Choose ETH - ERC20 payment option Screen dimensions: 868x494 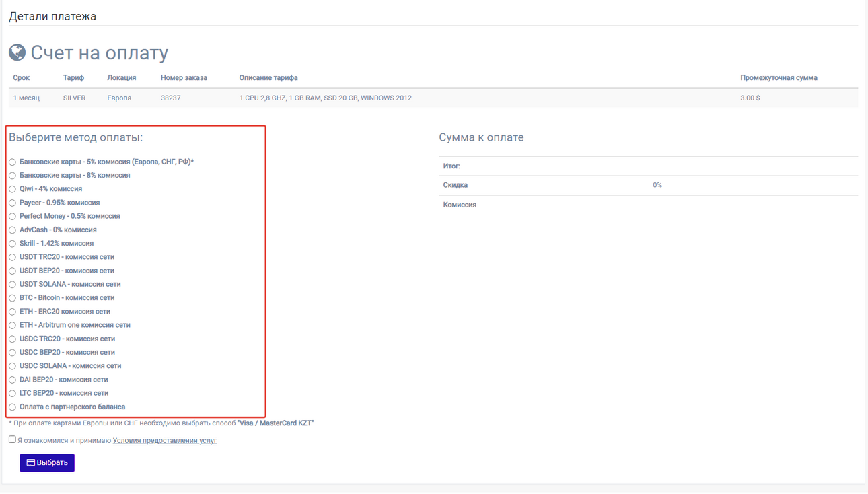click(x=12, y=312)
